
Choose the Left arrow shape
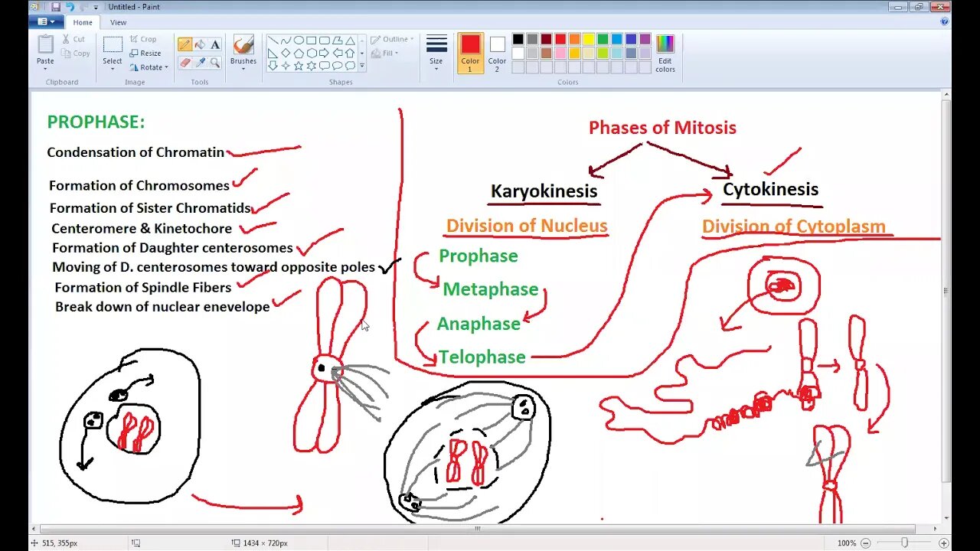point(338,53)
